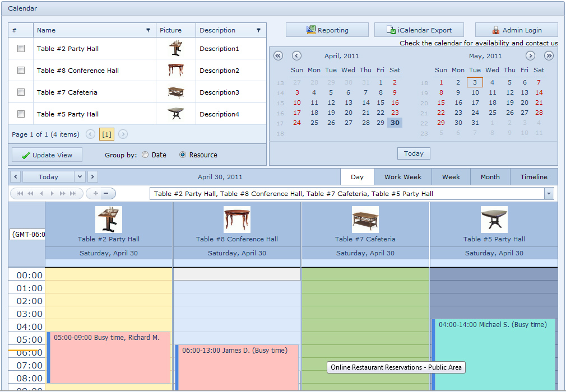The width and height of the screenshot is (566, 392).
Task: Expand the Today navigation dropdown arrow
Action: click(79, 176)
